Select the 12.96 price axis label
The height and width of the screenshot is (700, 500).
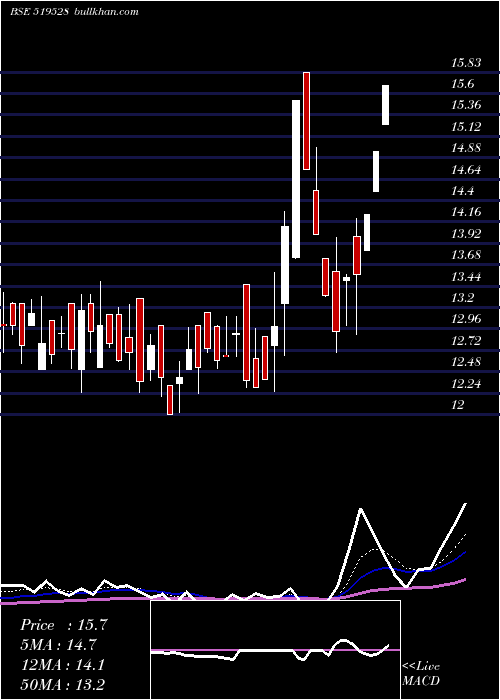click(x=466, y=319)
